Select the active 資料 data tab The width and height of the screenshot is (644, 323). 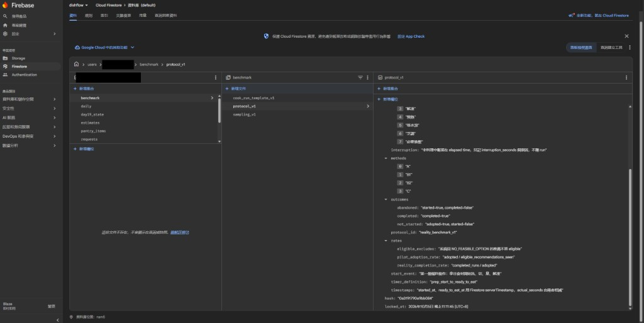tap(73, 16)
